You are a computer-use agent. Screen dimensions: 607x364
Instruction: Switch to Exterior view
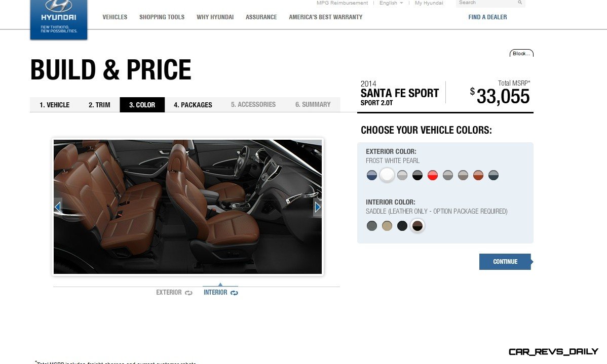[x=174, y=293]
